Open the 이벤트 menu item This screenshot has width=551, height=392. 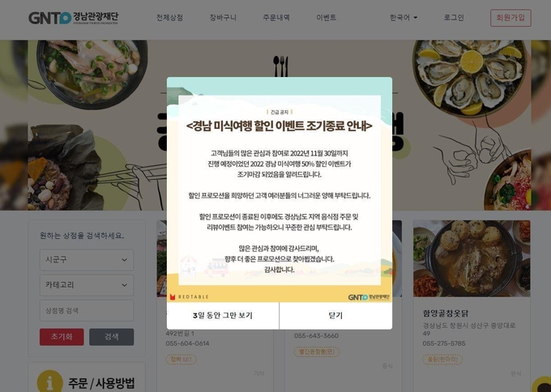coord(326,18)
